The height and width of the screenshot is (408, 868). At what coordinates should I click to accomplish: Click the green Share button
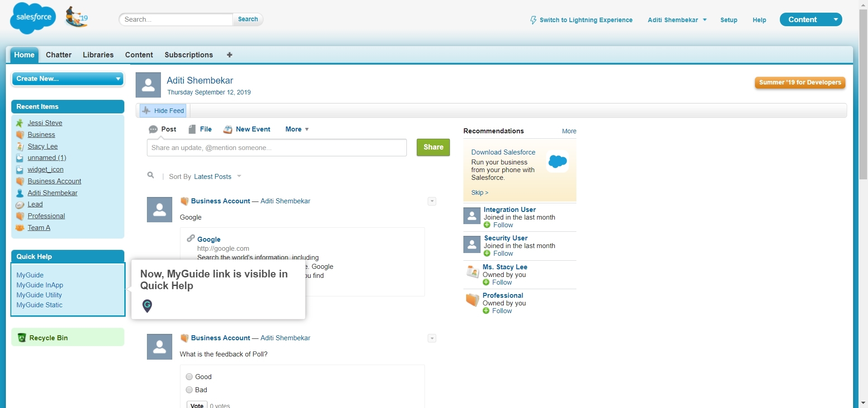tap(433, 147)
